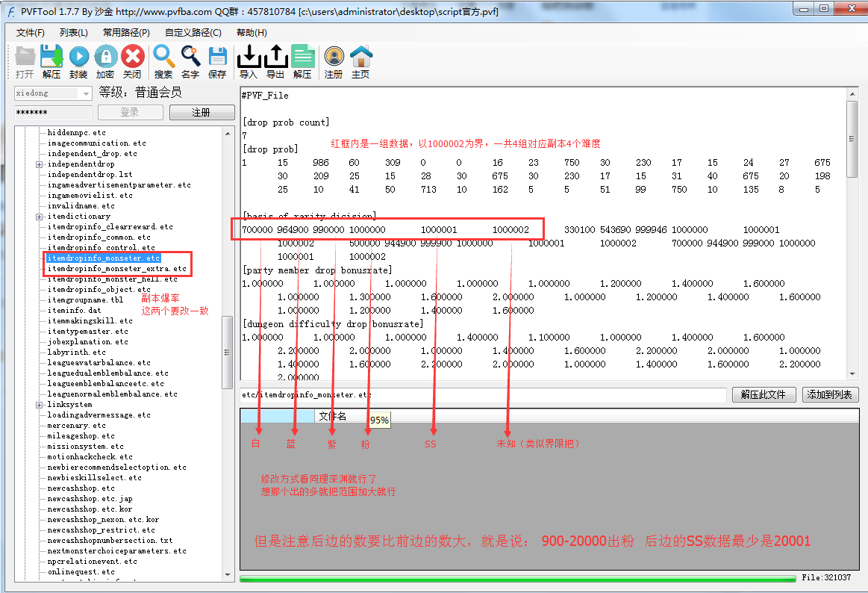Click the 加密 (encrypt) lock icon
This screenshot has height=593, width=868.
(x=105, y=57)
